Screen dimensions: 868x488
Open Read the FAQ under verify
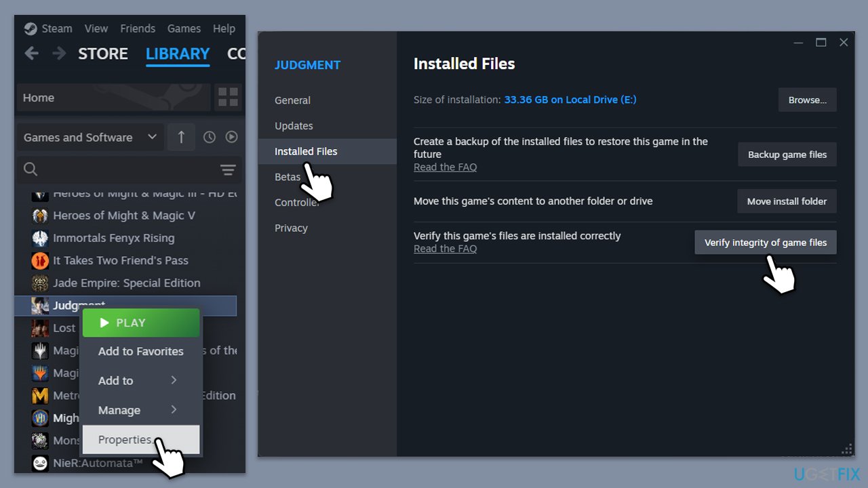[x=445, y=249]
